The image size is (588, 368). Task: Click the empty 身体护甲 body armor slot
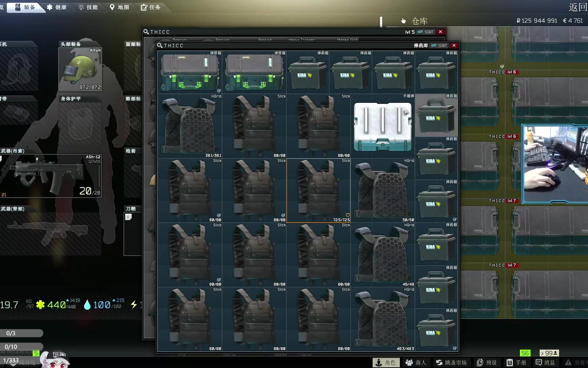pos(80,124)
